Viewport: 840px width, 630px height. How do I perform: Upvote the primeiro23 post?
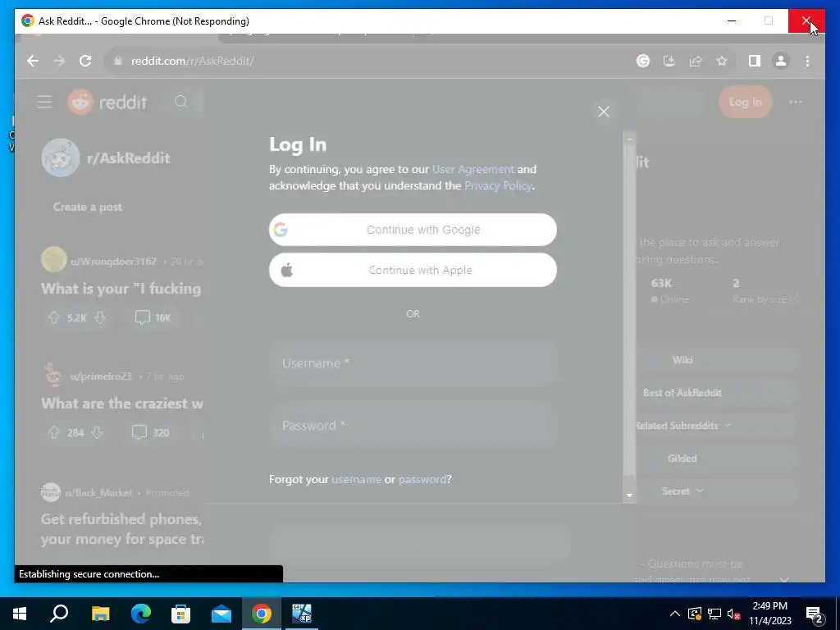point(53,432)
